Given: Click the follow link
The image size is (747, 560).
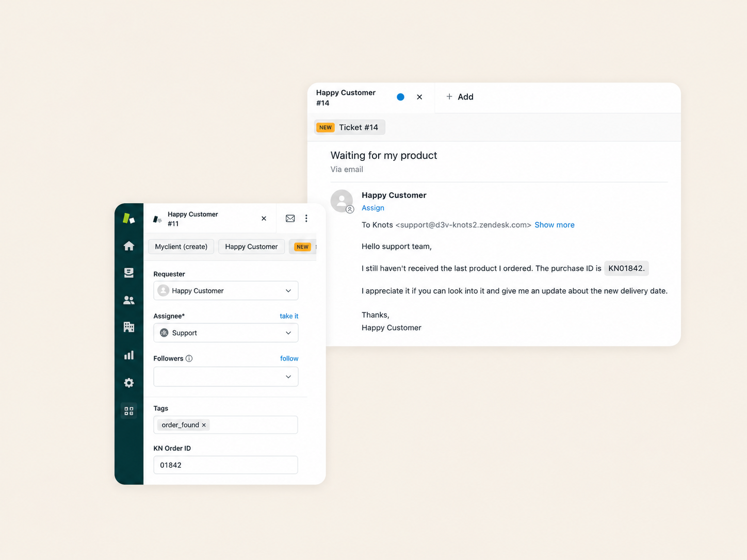Looking at the screenshot, I should click(x=289, y=358).
